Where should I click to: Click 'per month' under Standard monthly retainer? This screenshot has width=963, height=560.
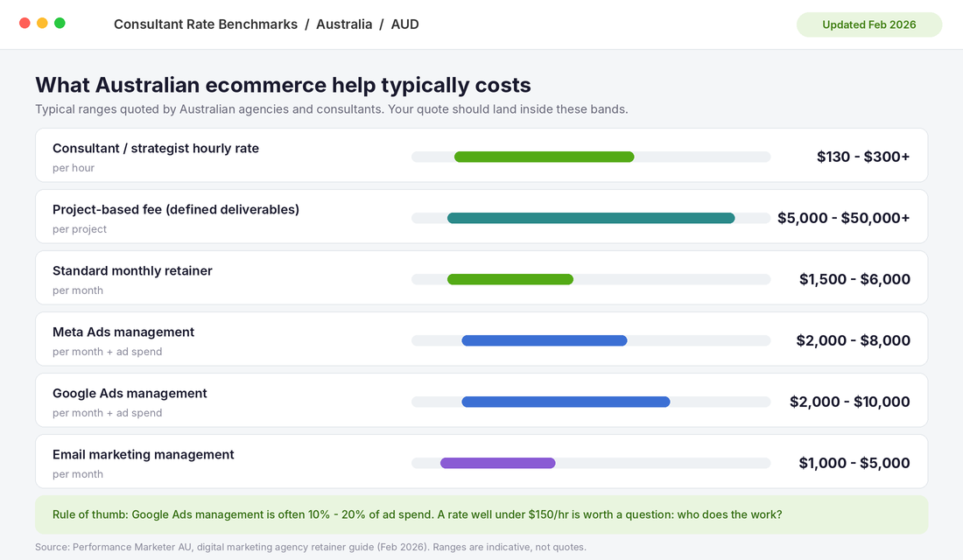point(78,290)
